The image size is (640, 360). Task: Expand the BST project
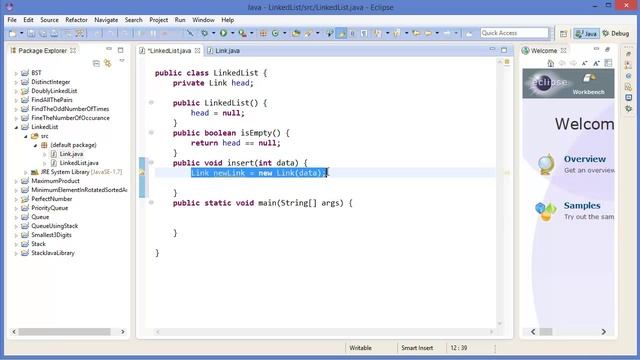click(16, 73)
